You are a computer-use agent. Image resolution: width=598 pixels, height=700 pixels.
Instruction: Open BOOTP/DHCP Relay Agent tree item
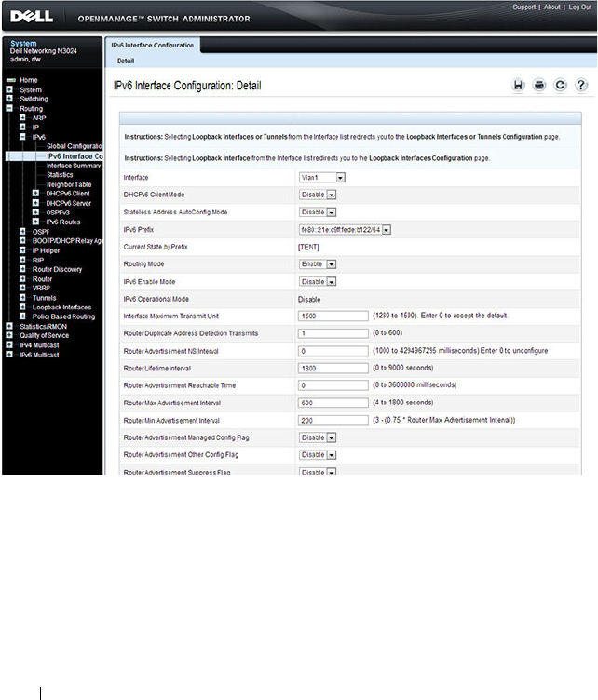point(67,240)
